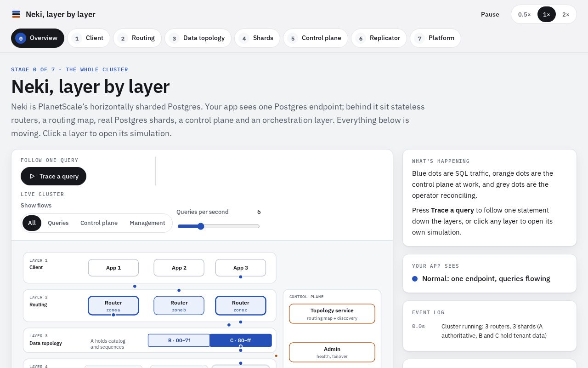Start Trace a query
Image resolution: width=588 pixels, height=368 pixels.
click(x=53, y=176)
